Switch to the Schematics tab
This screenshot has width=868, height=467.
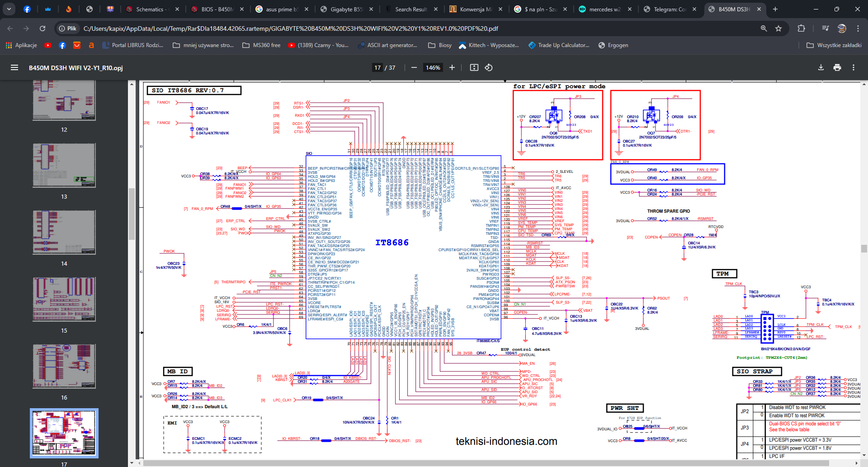tap(151, 9)
